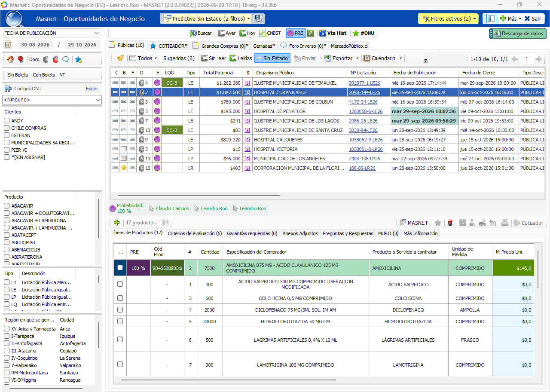The image size is (550, 392).
Task: Expand the toolbar overflow chevron
Action: click(x=425, y=61)
